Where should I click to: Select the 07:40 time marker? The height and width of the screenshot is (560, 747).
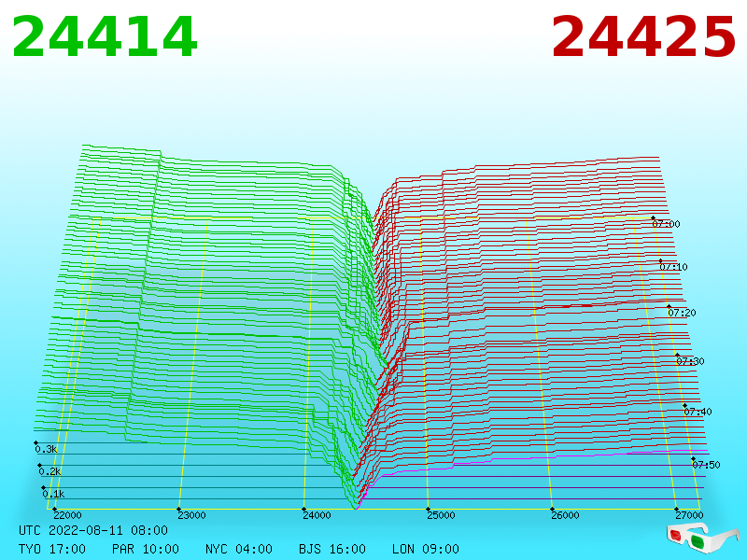(698, 412)
